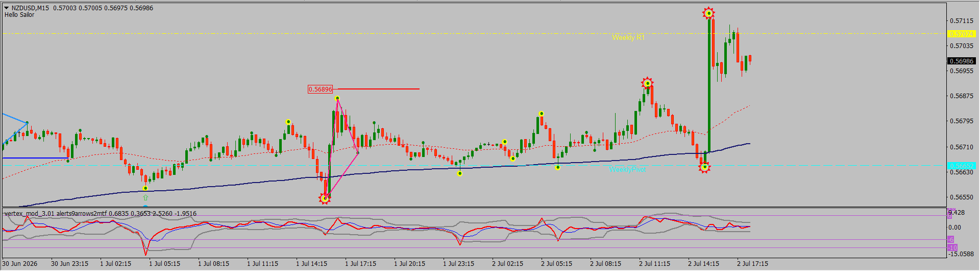The height and width of the screenshot is (271, 980).
Task: Click the 9.428 indicator scale value
Action: (957, 213)
